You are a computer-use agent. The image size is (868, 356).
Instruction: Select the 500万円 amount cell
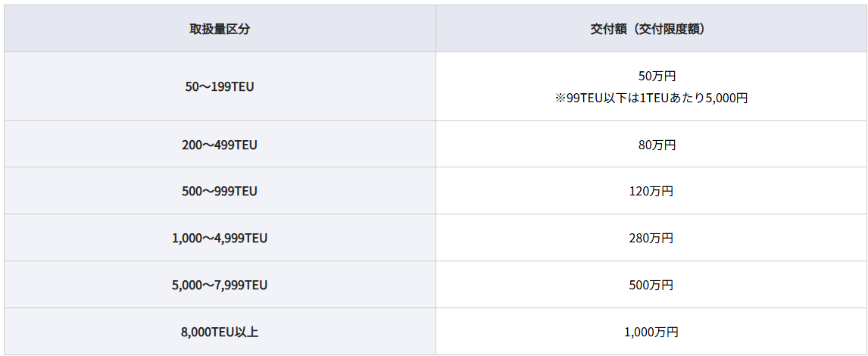651,286
